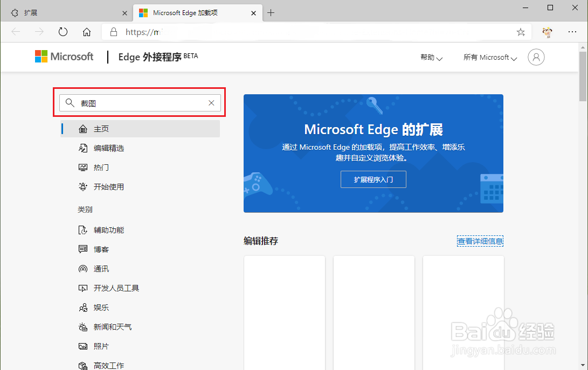Open the first 编辑推荐 card

click(284, 313)
